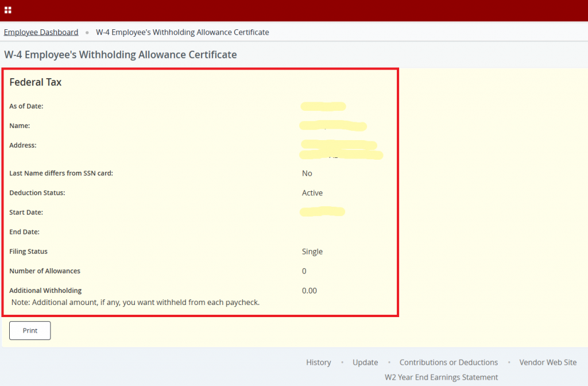Screen dimensions: 588x386
Task: Open Contributions or Deductions link
Action: coord(448,362)
